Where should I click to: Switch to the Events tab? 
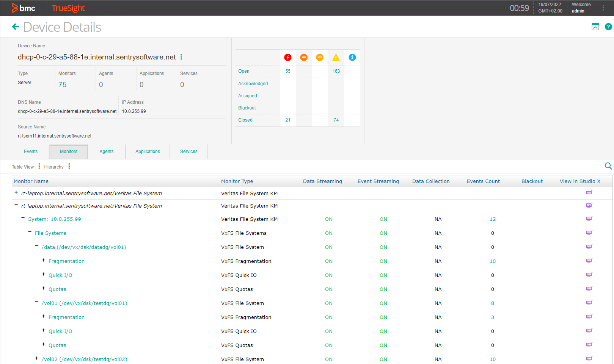click(31, 152)
